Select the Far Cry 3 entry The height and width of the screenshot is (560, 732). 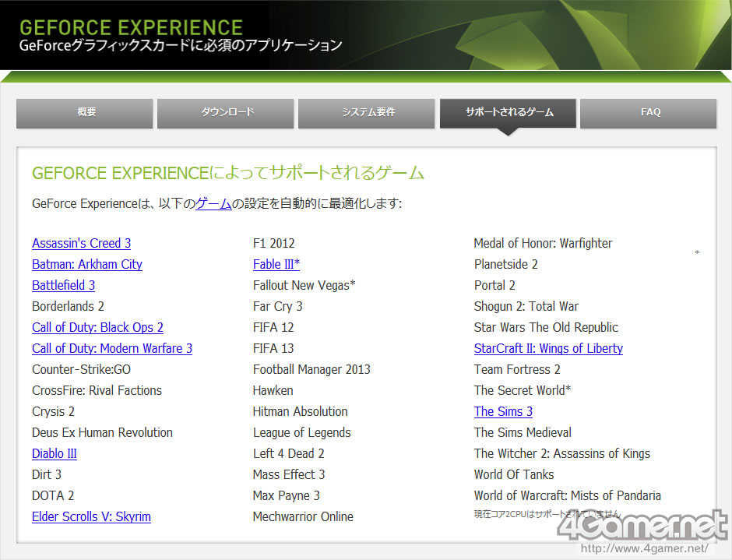coord(278,306)
